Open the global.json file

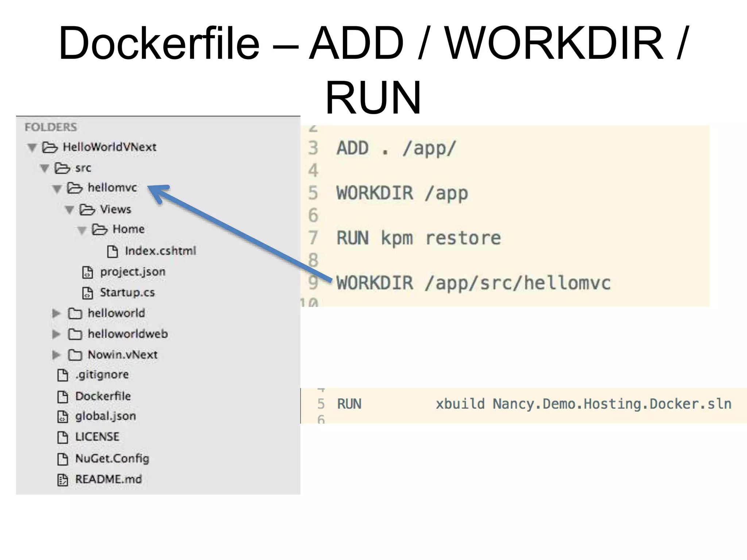click(105, 416)
